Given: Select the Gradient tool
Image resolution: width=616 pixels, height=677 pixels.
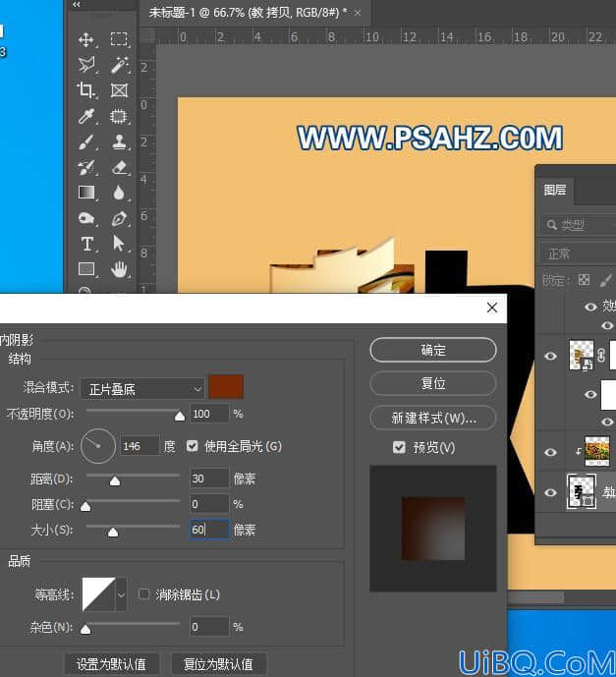Looking at the screenshot, I should (86, 193).
